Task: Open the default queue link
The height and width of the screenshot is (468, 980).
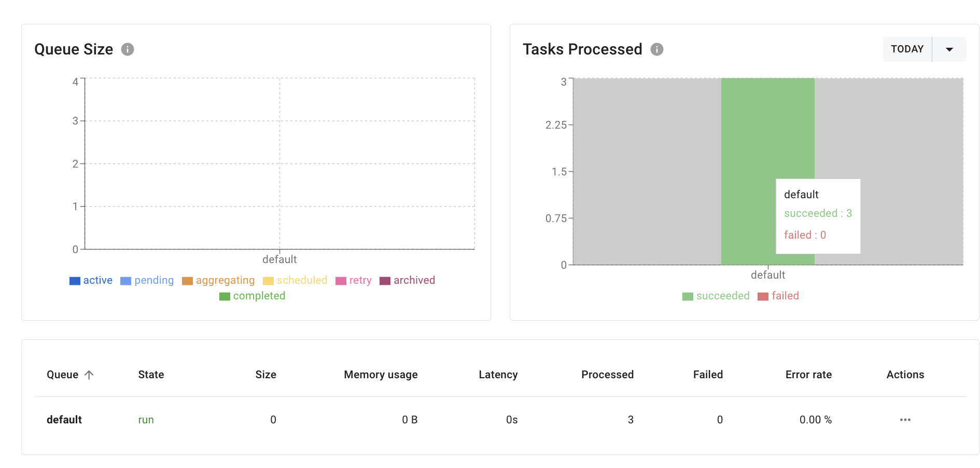Action: tap(64, 420)
